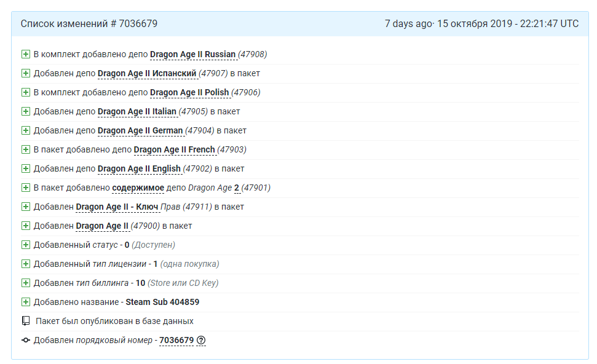This screenshot has width=597, height=364.
Task: Open the Dragon Age II French depot link
Action: click(x=175, y=149)
